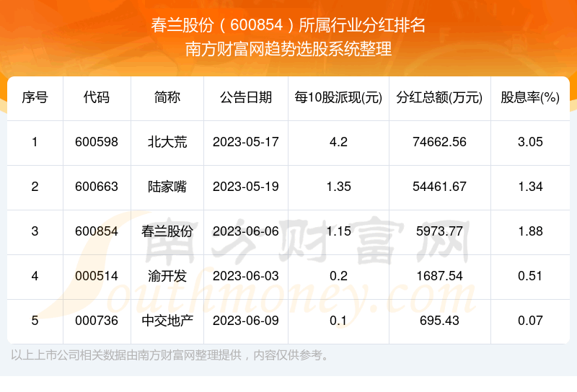This screenshot has width=577, height=392.
Task: Click total dividend 695.43
Action: [x=439, y=321]
